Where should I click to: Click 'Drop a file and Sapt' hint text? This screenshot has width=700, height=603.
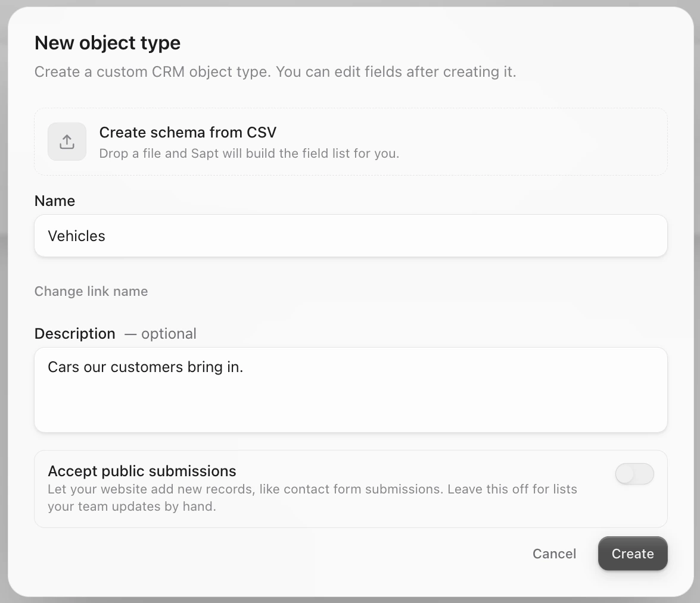(249, 154)
